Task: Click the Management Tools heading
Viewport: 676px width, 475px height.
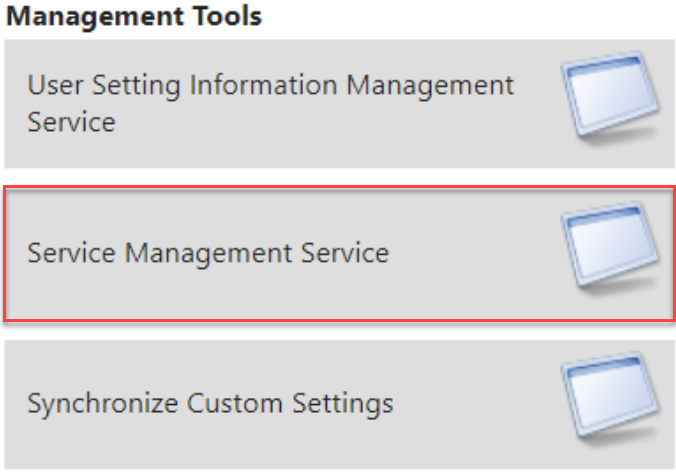Action: coord(134,16)
